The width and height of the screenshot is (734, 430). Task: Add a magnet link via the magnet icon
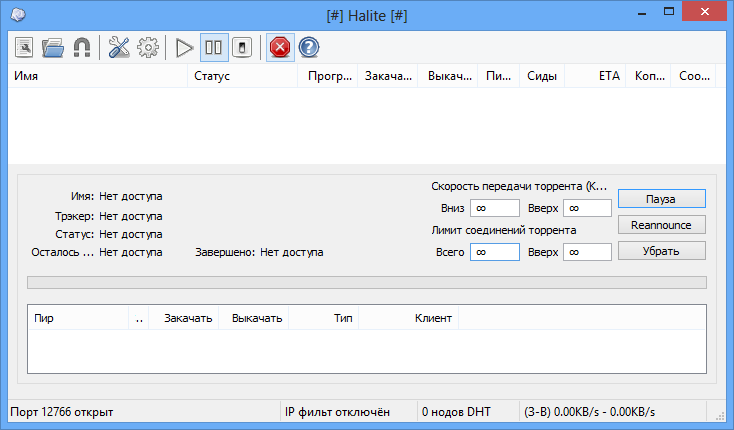[x=82, y=47]
